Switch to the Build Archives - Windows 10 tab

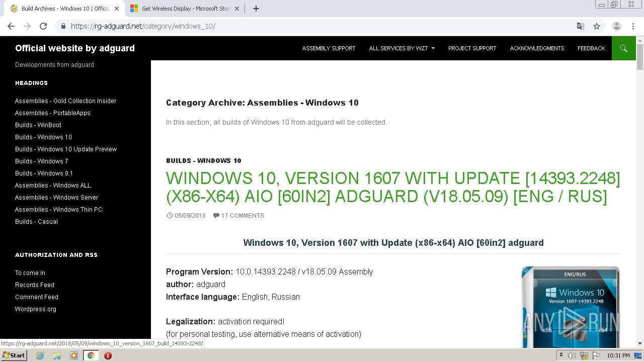click(x=64, y=9)
